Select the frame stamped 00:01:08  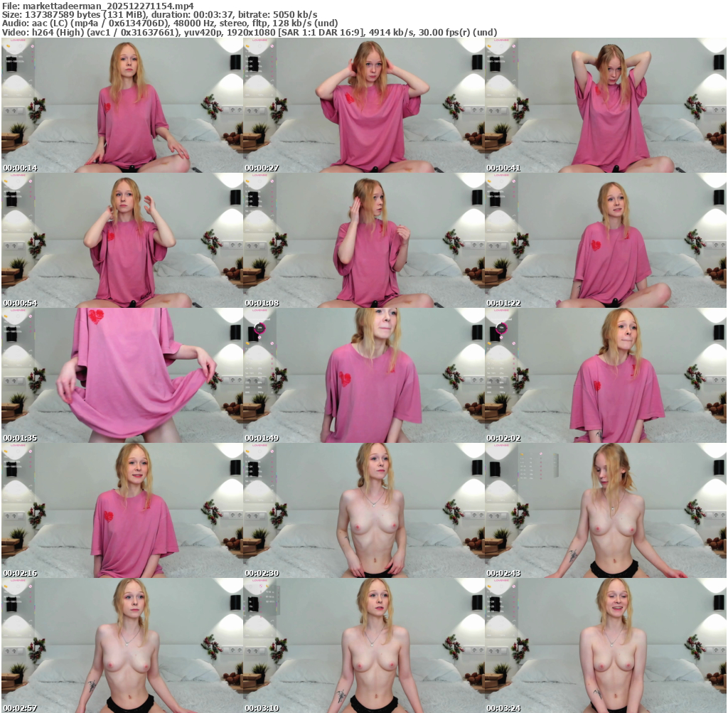pyautogui.click(x=364, y=240)
